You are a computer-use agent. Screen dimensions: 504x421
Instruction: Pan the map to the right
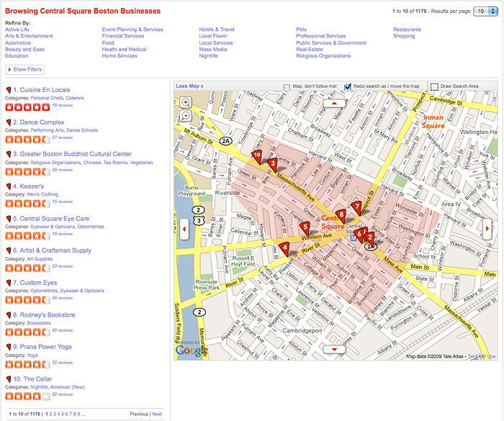[x=487, y=229]
